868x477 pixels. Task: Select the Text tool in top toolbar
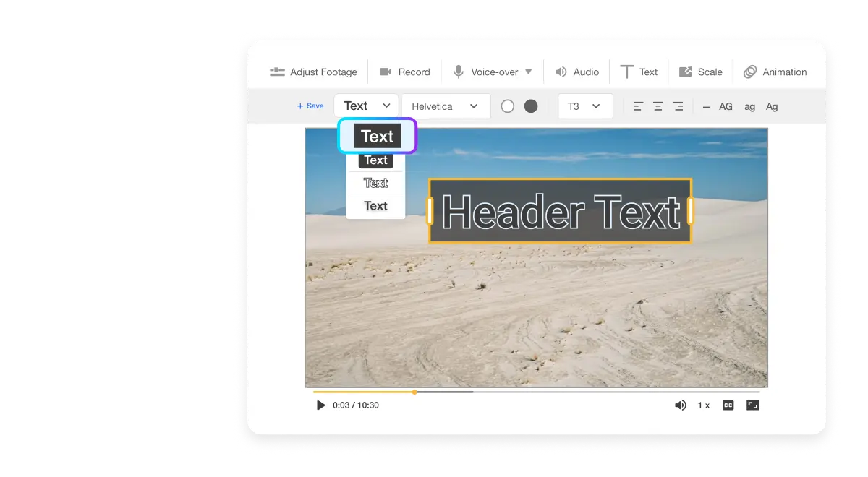(639, 72)
